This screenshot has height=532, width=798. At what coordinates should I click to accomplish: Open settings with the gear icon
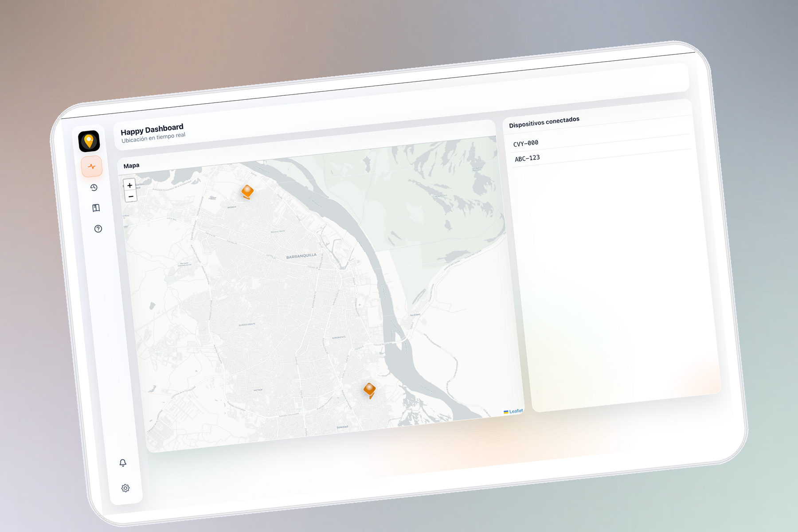125,488
